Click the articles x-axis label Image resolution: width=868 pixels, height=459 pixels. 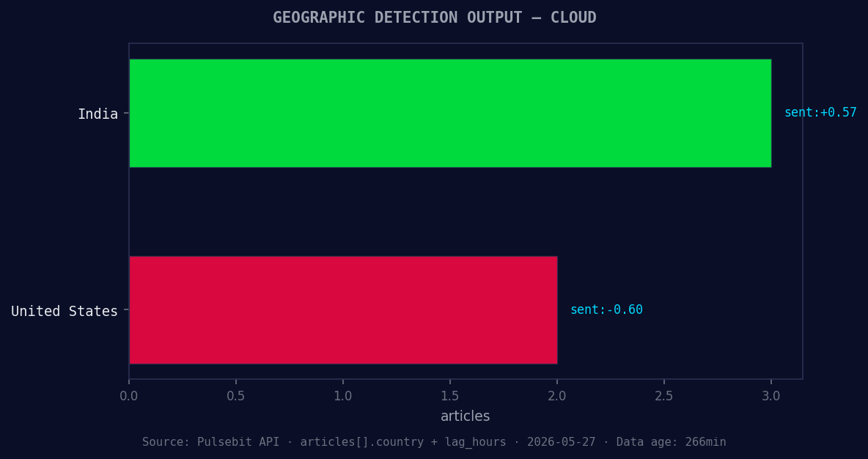pos(465,416)
